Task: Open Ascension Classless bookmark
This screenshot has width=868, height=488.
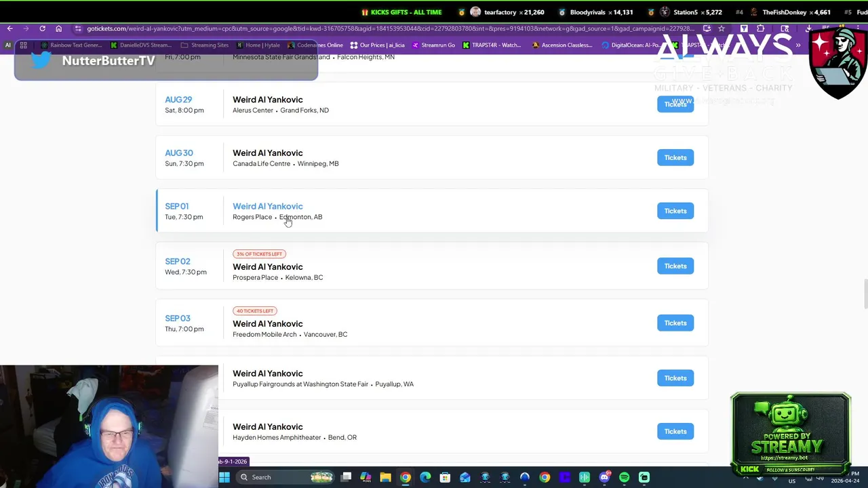Action: 562,45
